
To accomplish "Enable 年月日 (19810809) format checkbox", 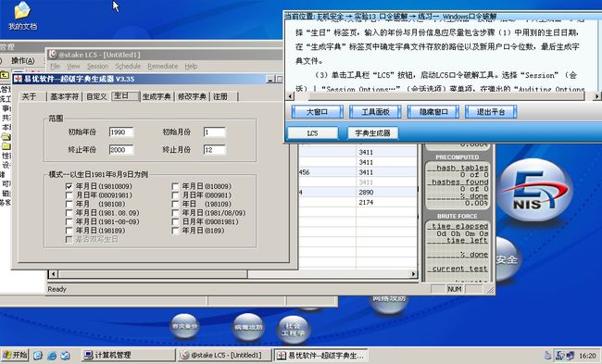I will 69,186.
